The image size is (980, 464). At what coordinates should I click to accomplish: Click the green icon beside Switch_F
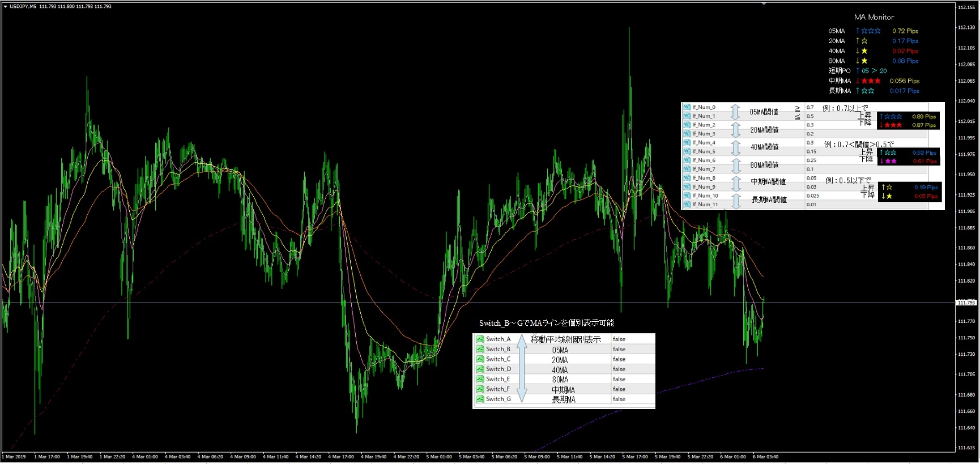click(480, 389)
